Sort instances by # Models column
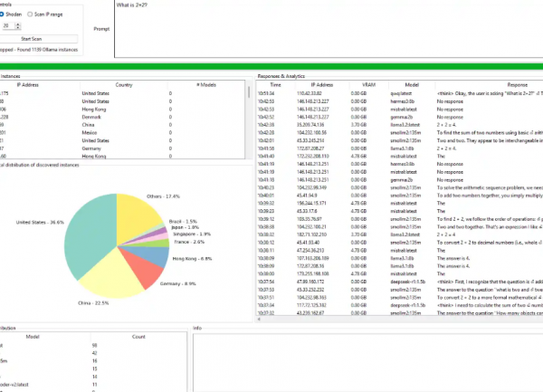The height and width of the screenshot is (392, 543). click(x=207, y=84)
